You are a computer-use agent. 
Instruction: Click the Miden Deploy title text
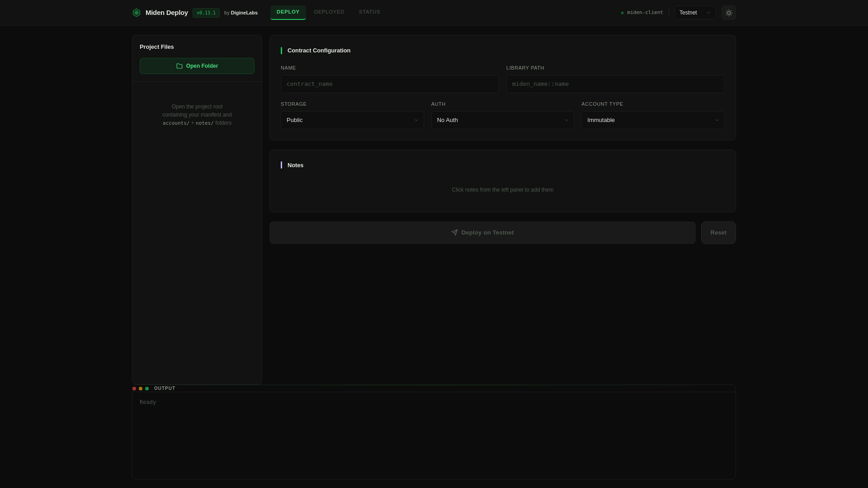tap(167, 13)
